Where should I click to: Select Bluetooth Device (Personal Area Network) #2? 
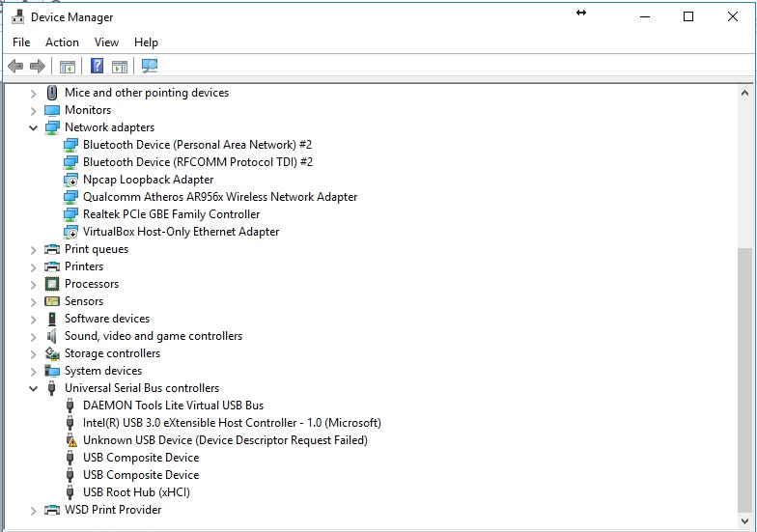point(197,145)
